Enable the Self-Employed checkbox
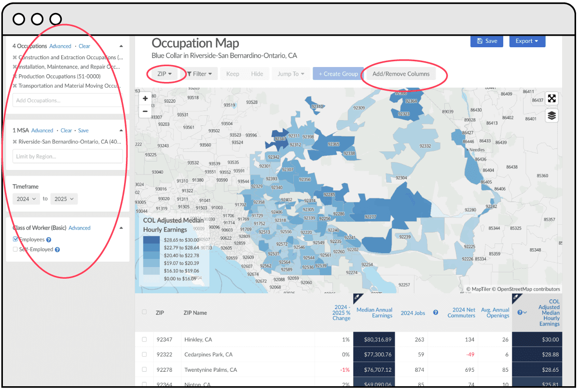This screenshot has height=392, width=579. coord(15,249)
